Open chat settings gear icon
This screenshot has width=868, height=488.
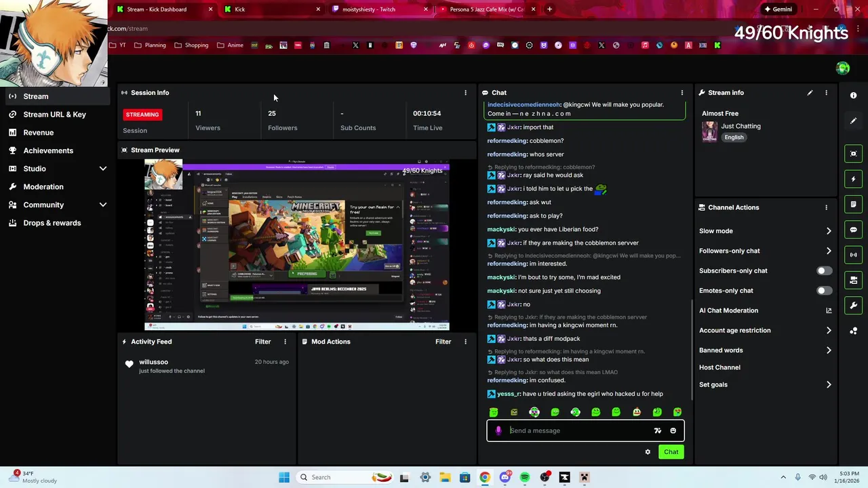tap(648, 452)
